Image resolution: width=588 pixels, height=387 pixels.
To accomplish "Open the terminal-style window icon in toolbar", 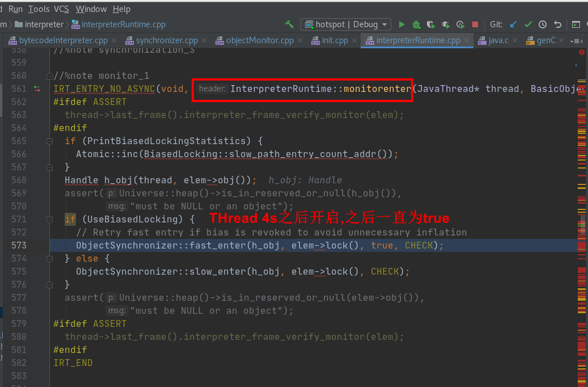I will click(576, 24).
